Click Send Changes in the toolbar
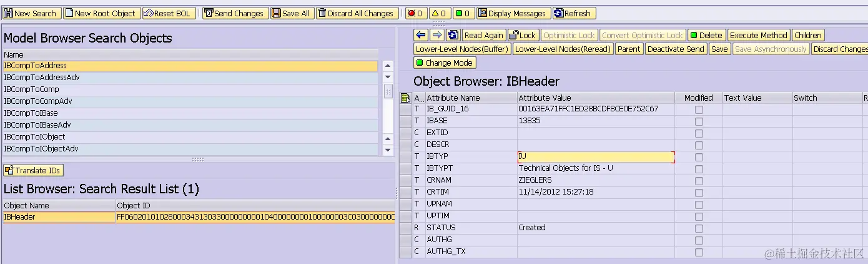Image resolution: width=868 pixels, height=264 pixels. [235, 13]
